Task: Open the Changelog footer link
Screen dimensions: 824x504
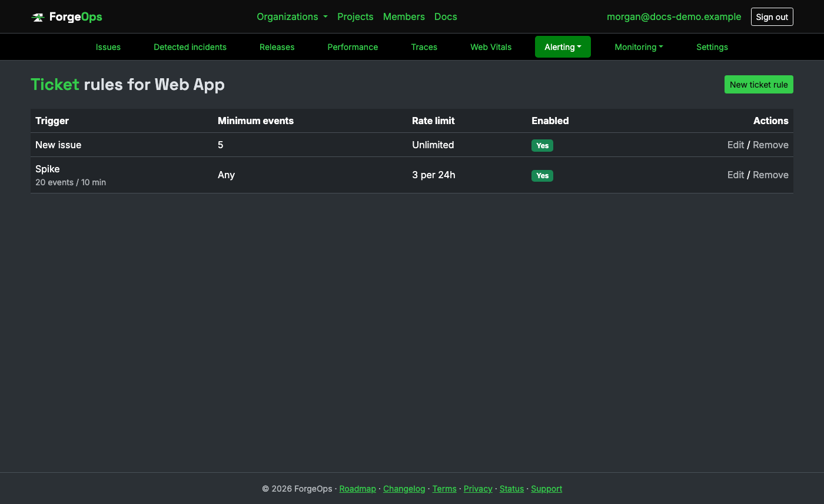Action: point(404,489)
